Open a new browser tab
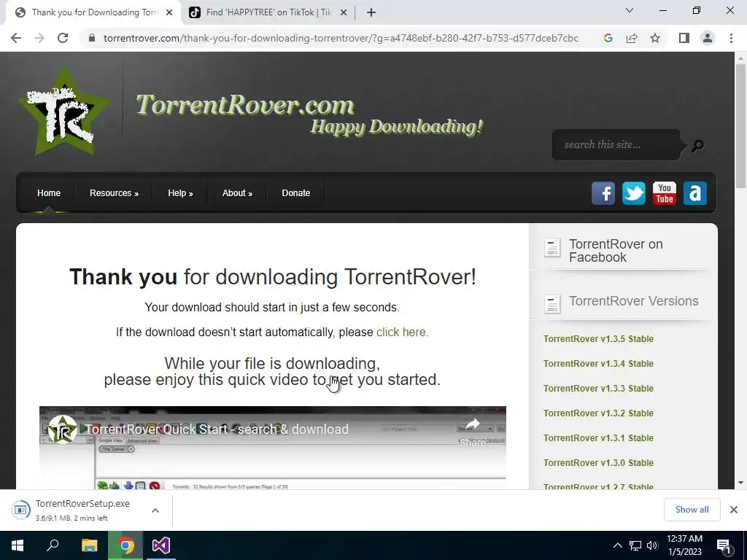 [x=371, y=12]
